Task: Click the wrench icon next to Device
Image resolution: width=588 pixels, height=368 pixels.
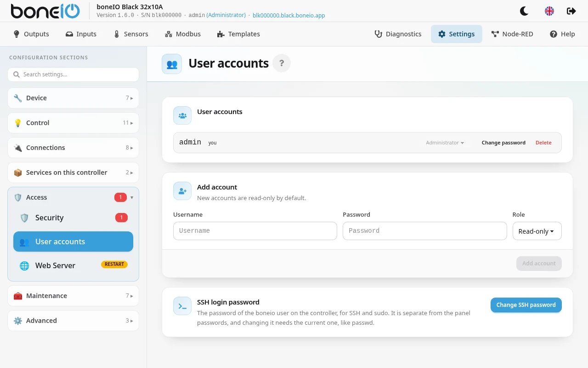Action: 18,98
